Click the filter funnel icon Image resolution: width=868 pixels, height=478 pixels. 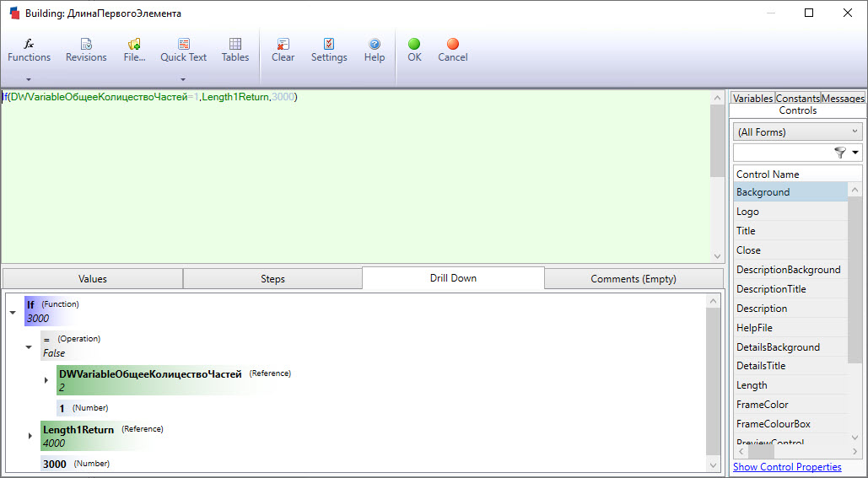840,153
